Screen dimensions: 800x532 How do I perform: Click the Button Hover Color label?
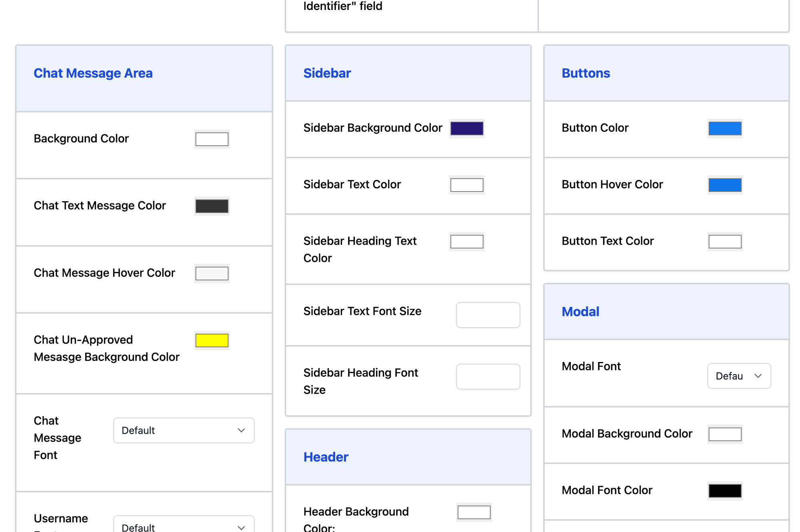[x=612, y=184]
